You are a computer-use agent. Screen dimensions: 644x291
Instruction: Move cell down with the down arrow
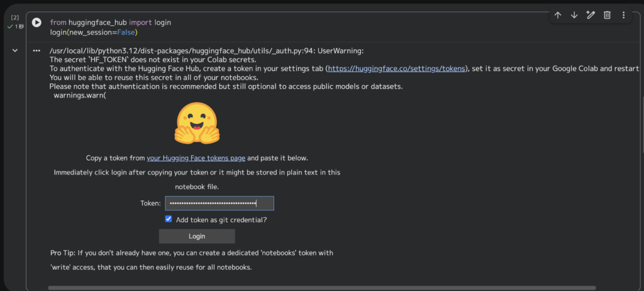pyautogui.click(x=574, y=15)
